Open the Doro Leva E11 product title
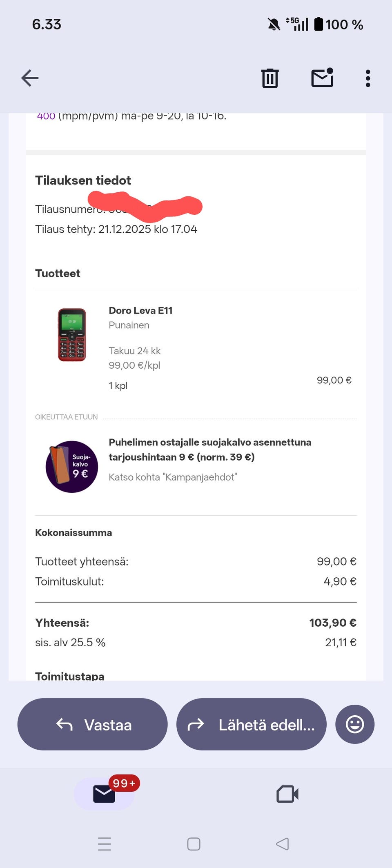The image size is (392, 868). click(x=140, y=311)
